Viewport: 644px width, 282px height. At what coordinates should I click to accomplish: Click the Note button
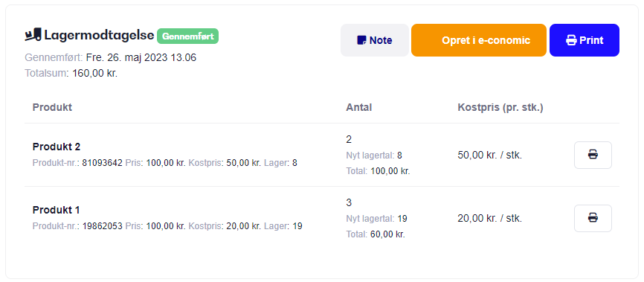375,40
